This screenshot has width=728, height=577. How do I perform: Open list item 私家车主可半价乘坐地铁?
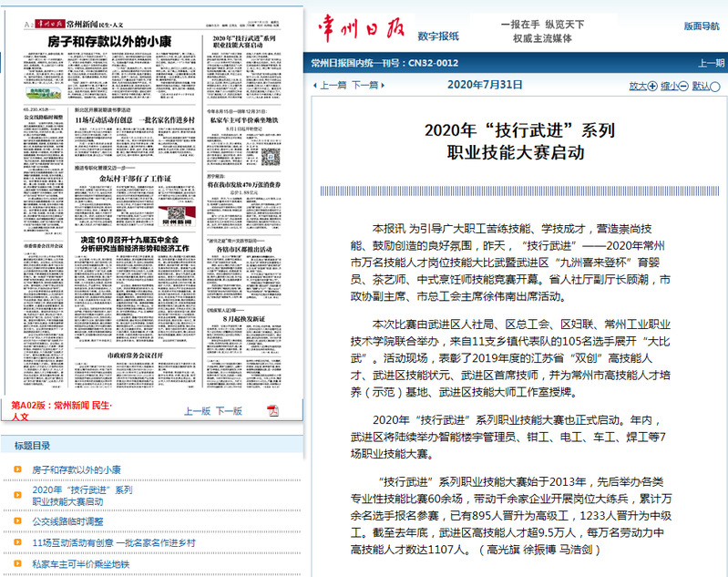tap(81, 564)
